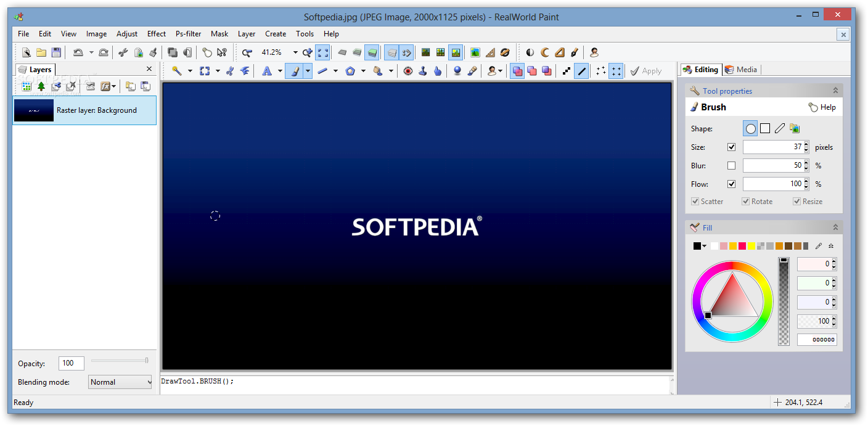
Task: Redo the last undone action
Action: [x=104, y=52]
